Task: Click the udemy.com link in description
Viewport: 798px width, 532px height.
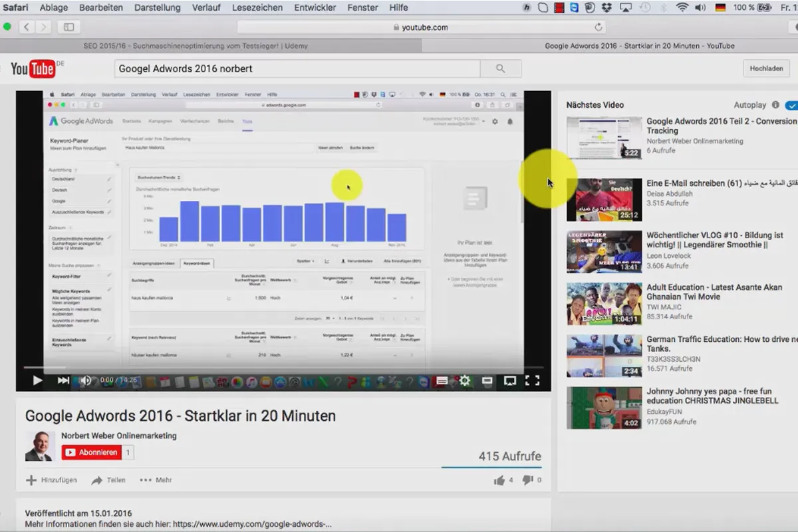Action: pyautogui.click(x=252, y=524)
